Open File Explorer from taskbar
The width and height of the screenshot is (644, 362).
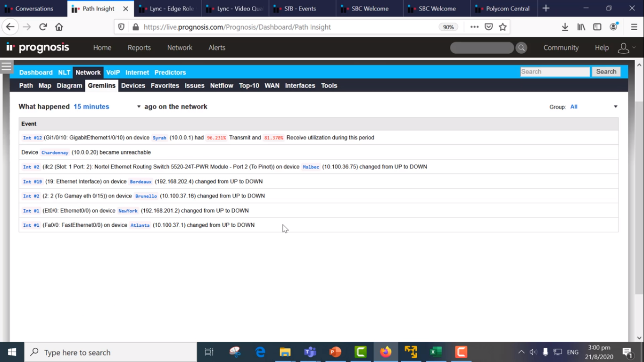pos(285,352)
